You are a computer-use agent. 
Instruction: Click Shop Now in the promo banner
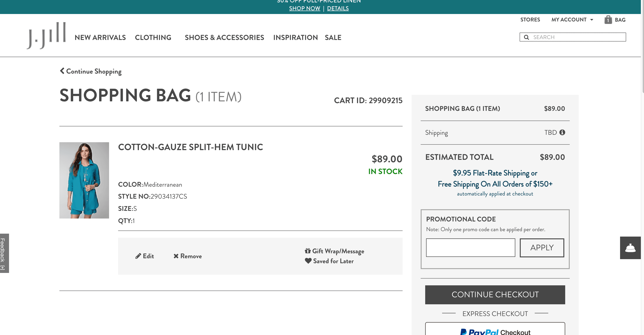click(304, 8)
